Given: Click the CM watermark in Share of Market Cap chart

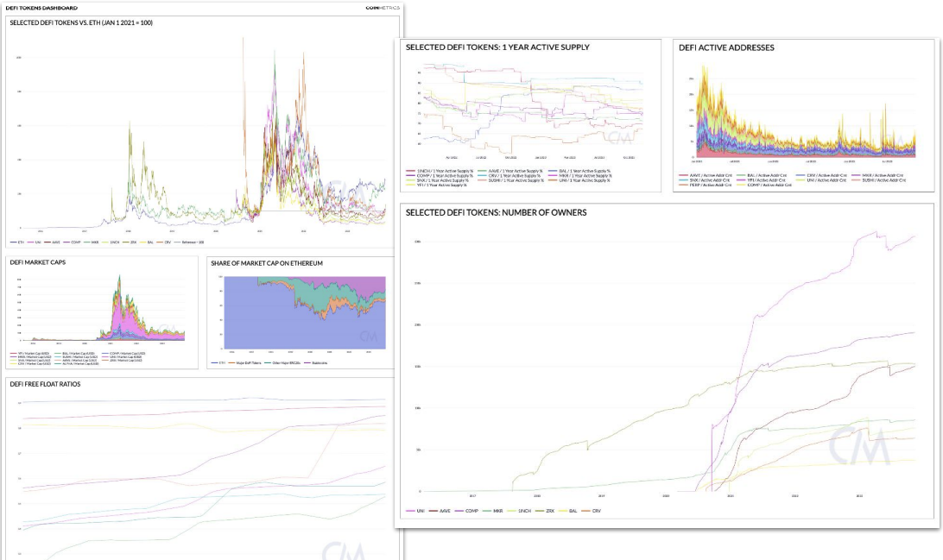Looking at the screenshot, I should coord(370,336).
